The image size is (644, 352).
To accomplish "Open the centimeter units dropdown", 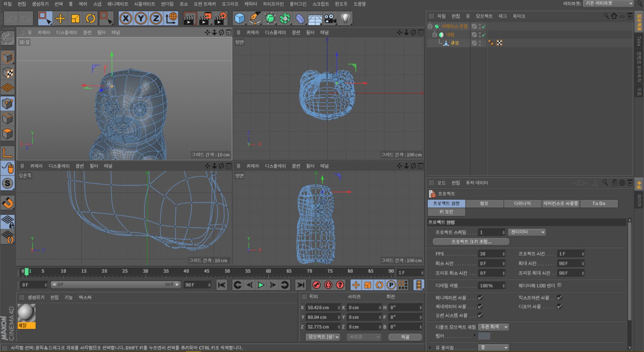I will (527, 232).
